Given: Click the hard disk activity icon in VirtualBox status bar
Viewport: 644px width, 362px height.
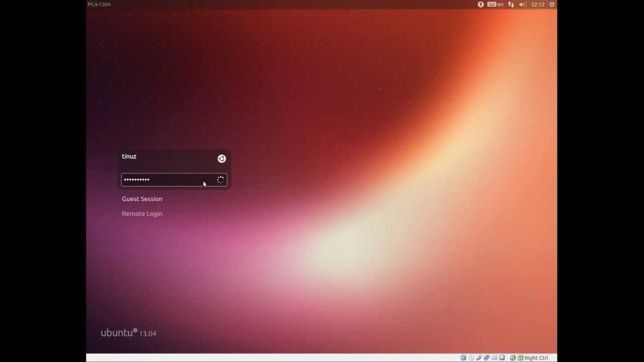Looking at the screenshot, I should pos(463,357).
